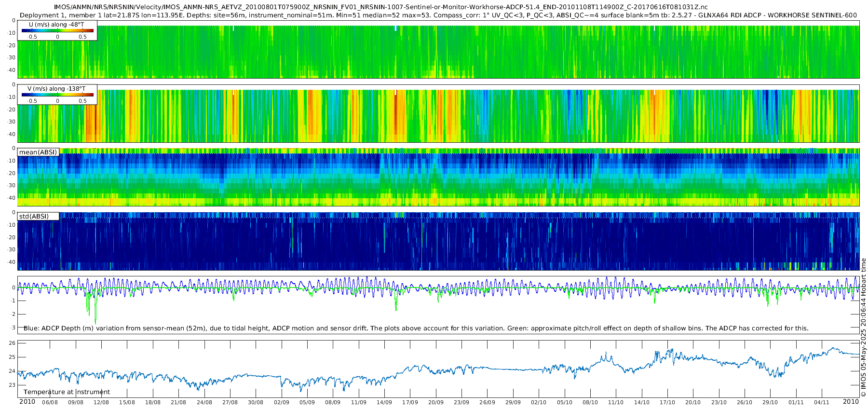Click the -3 tick on depth variation axis

[13, 328]
